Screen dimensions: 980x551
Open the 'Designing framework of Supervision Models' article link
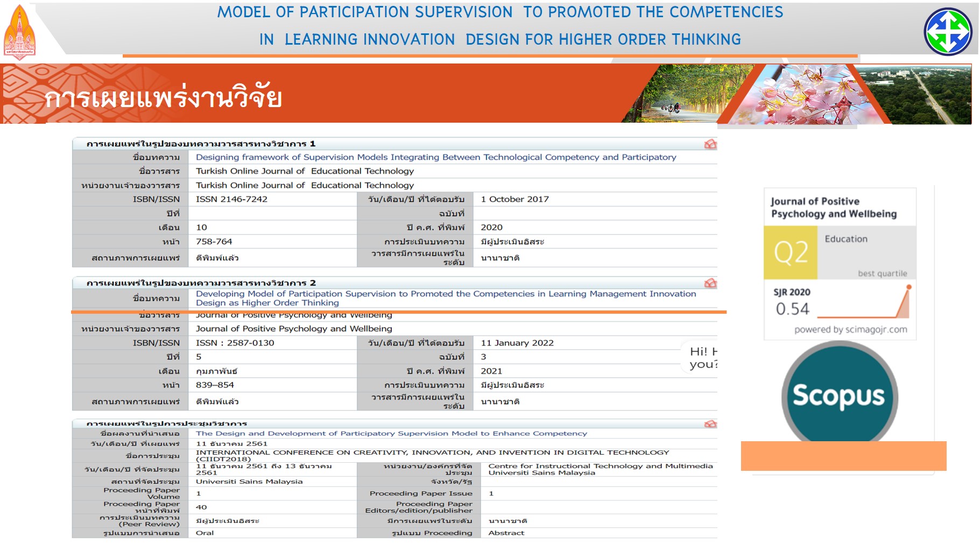436,157
